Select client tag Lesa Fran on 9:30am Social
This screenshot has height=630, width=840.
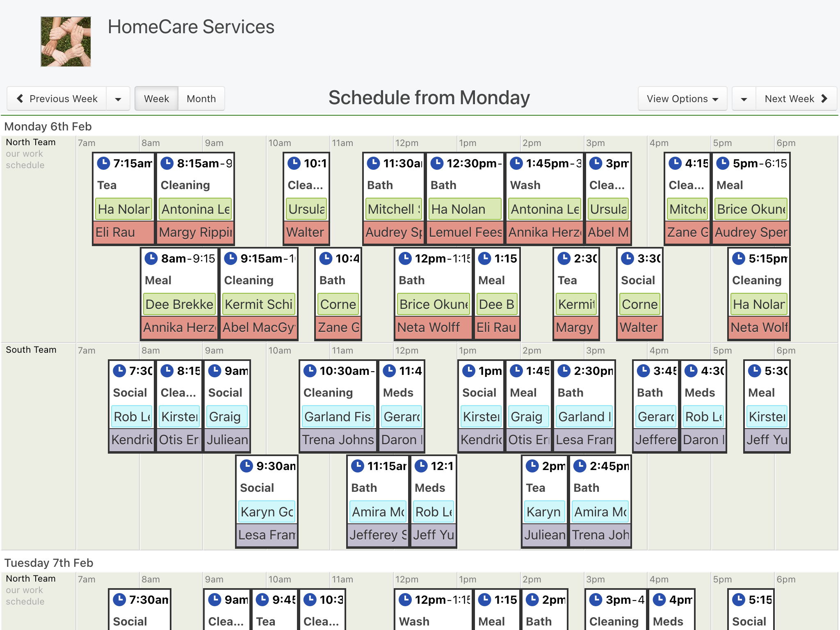[267, 535]
